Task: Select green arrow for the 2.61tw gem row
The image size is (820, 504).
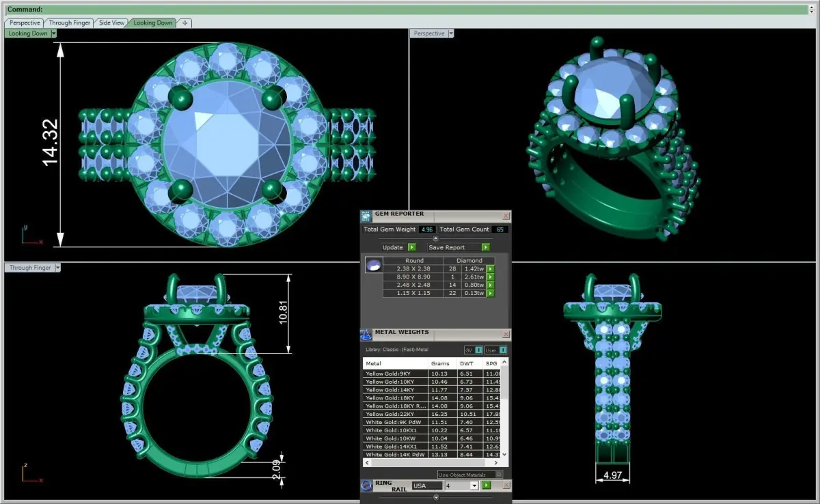Action: click(x=490, y=277)
